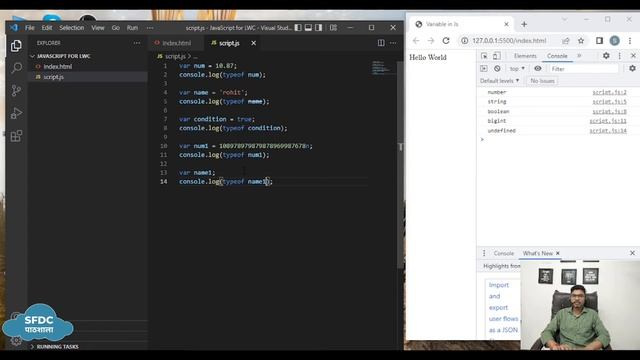Toggle secondary side bar layout icon
Image resolution: width=640 pixels, height=360 pixels.
[319, 27]
